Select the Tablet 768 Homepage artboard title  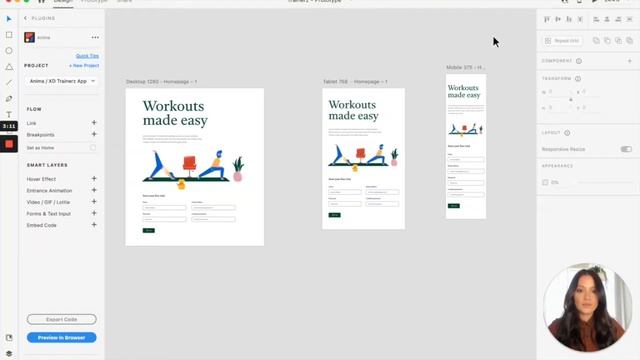355,82
